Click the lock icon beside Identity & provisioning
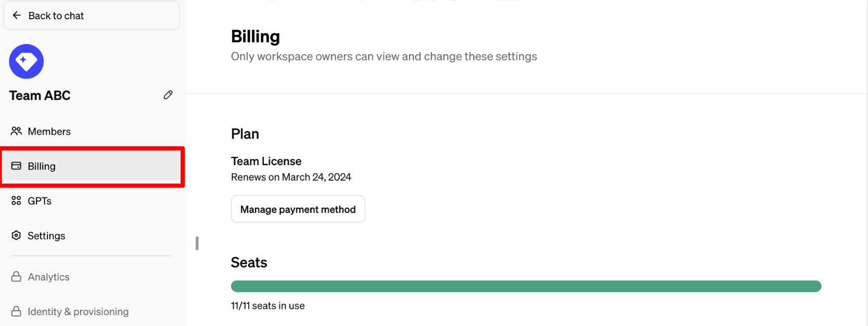The width and height of the screenshot is (868, 326). point(17,311)
